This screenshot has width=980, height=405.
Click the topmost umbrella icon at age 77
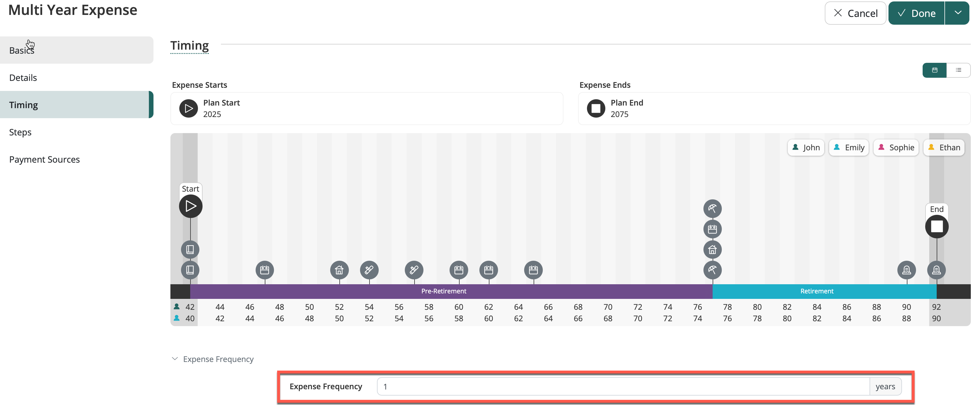coord(712,209)
